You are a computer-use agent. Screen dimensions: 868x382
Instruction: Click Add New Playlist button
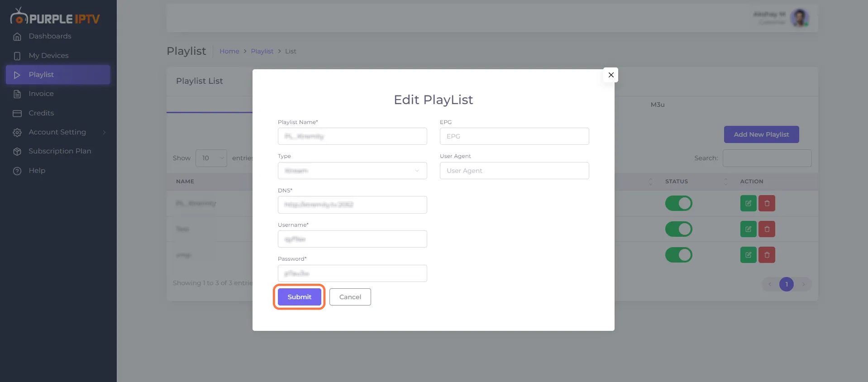coord(762,134)
